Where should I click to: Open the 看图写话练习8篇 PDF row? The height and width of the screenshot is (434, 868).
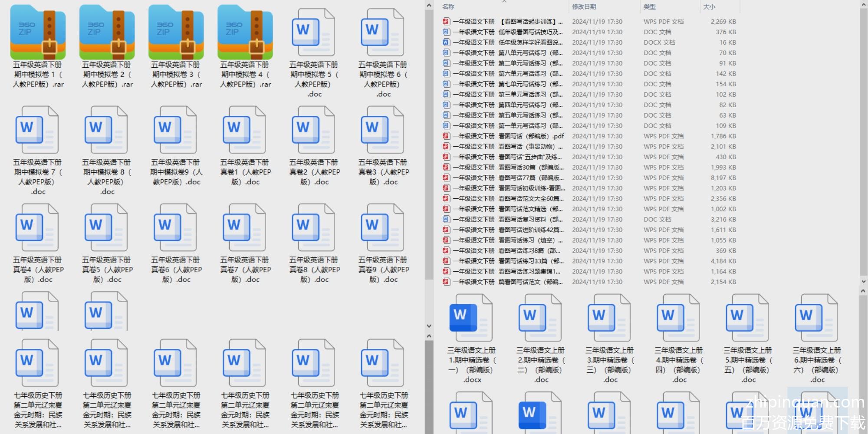point(589,250)
